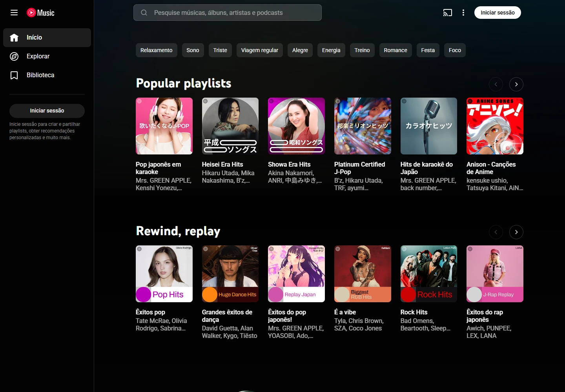Show previous Popular playlists items

click(x=496, y=84)
